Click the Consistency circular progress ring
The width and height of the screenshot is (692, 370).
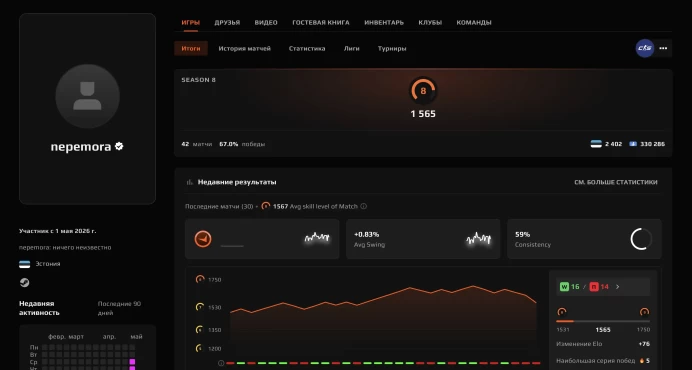pyautogui.click(x=641, y=239)
